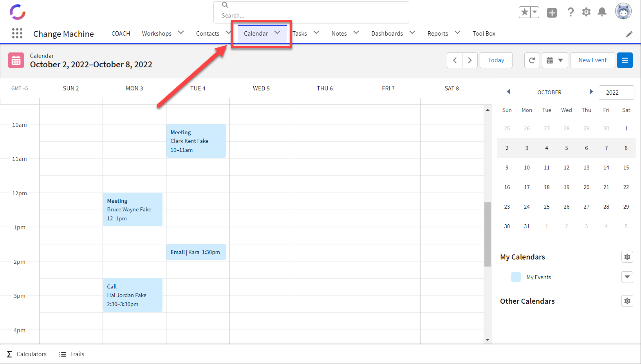Expand the My Events options dropdown
Screen dimensions: 641x364
627,277
